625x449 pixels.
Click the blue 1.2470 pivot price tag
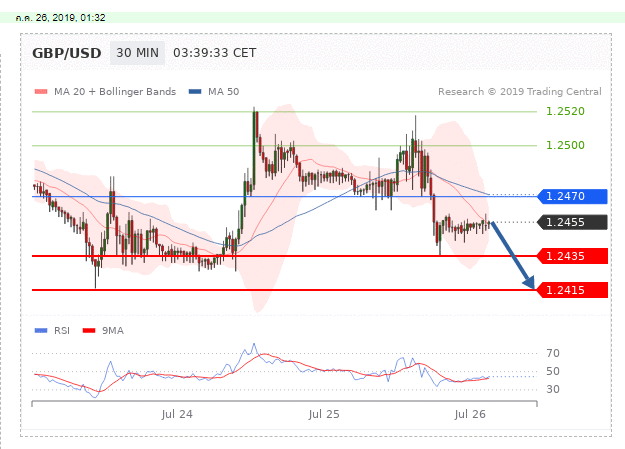tap(572, 196)
